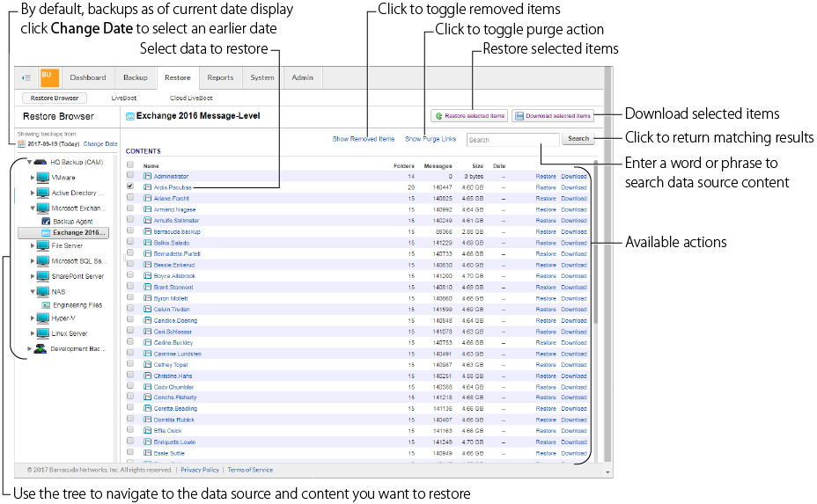Expand the Active Directory tree node
Viewport: 817px width, 504px height.
coord(33,194)
